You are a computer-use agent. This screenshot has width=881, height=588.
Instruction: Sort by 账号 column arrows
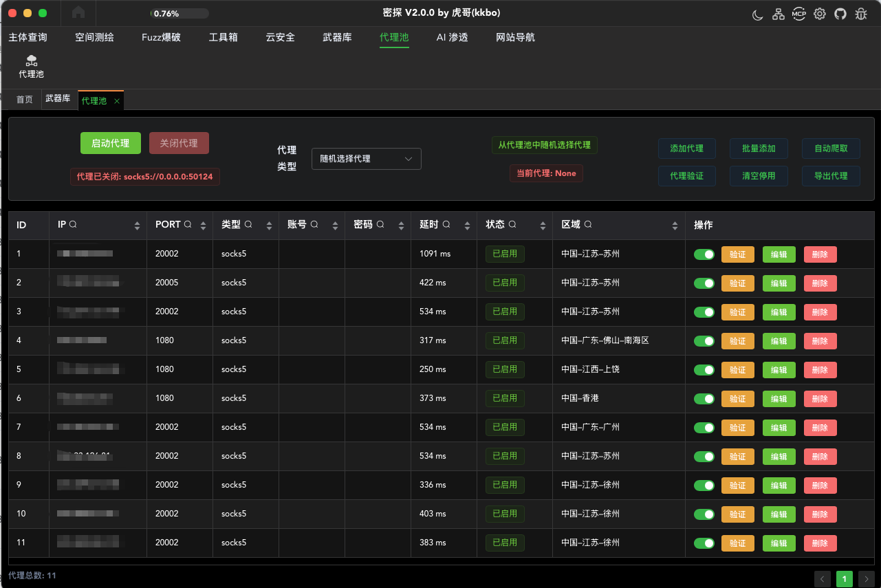336,226
